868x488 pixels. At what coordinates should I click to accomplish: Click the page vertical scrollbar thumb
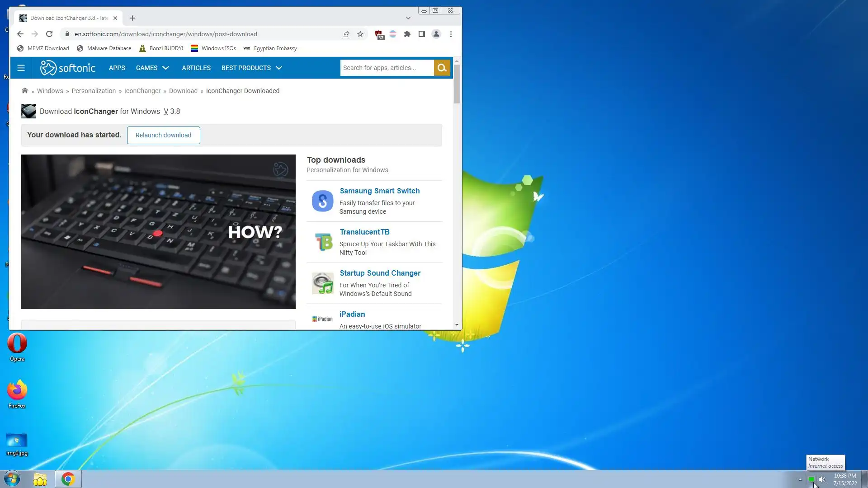(457, 84)
